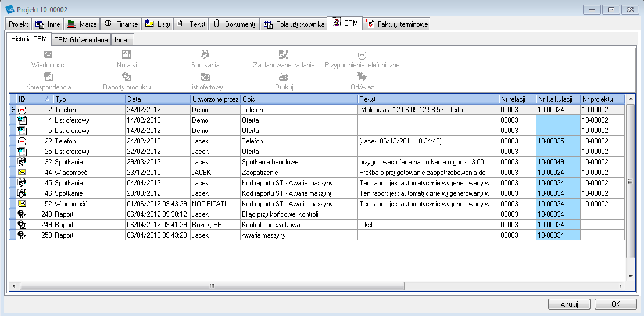The image size is (644, 316).
Task: Click the scroll-left arrow of horizontal scrollbar
Action: click(14, 286)
